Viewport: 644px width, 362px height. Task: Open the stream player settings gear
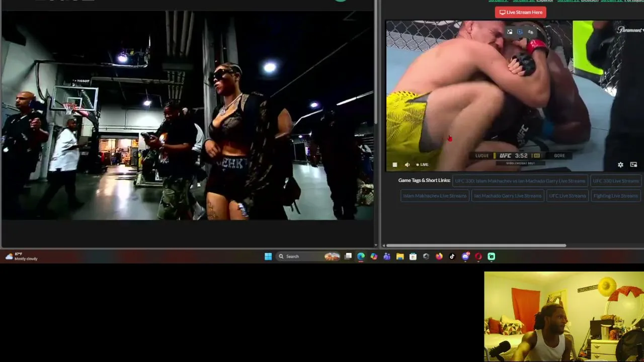click(620, 164)
